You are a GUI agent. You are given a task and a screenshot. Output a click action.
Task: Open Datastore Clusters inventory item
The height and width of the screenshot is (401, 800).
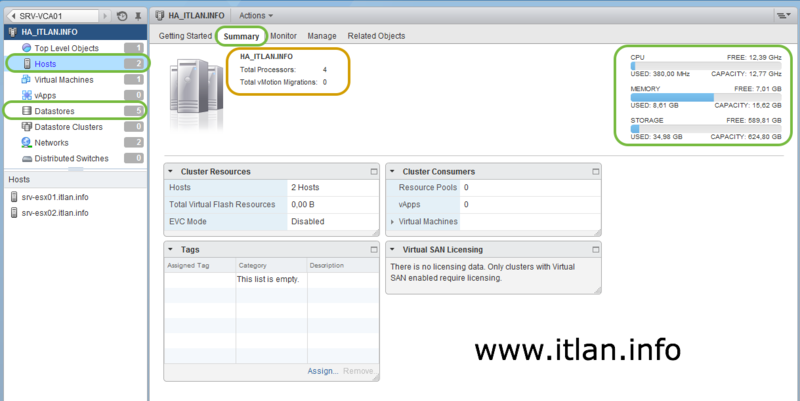click(68, 127)
